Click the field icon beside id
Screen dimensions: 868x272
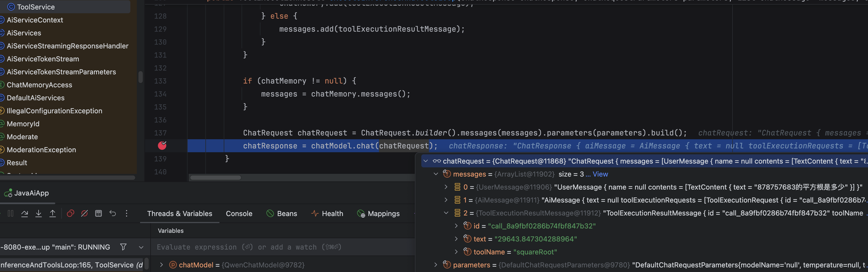click(x=467, y=225)
